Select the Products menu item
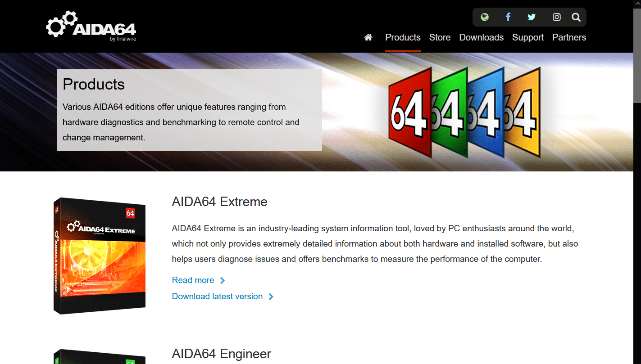 [x=403, y=37]
